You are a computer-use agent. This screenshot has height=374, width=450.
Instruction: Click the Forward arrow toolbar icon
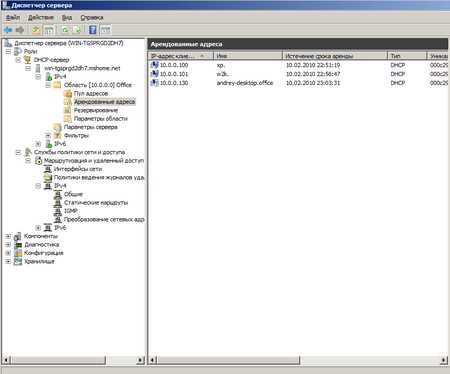point(20,30)
